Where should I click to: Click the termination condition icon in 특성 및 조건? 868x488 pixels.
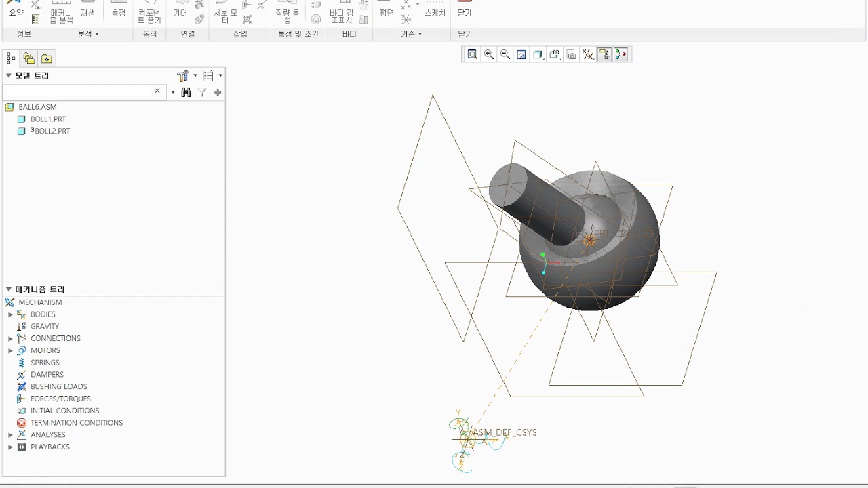pos(316,20)
